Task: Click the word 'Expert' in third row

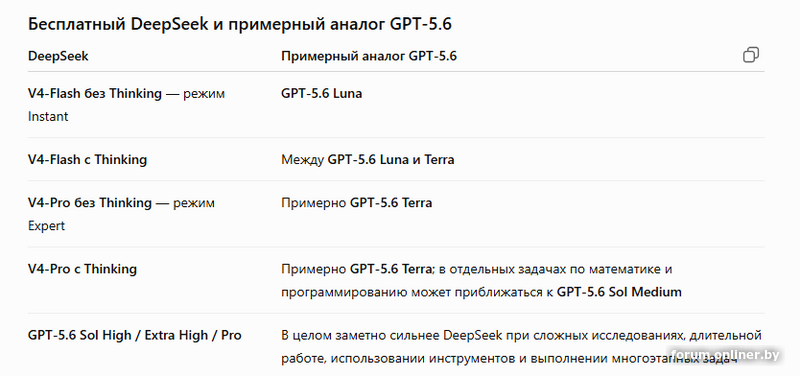Action: coord(46,226)
